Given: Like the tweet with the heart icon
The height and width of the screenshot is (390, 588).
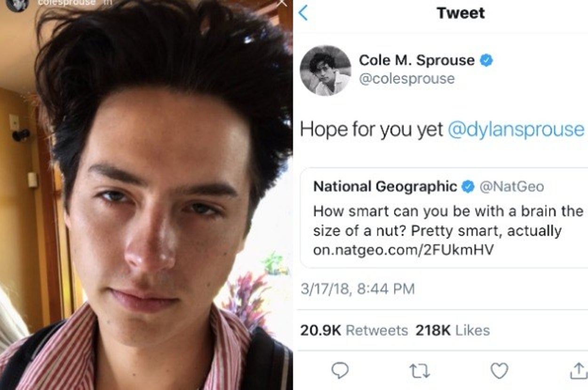Looking at the screenshot, I should [499, 371].
